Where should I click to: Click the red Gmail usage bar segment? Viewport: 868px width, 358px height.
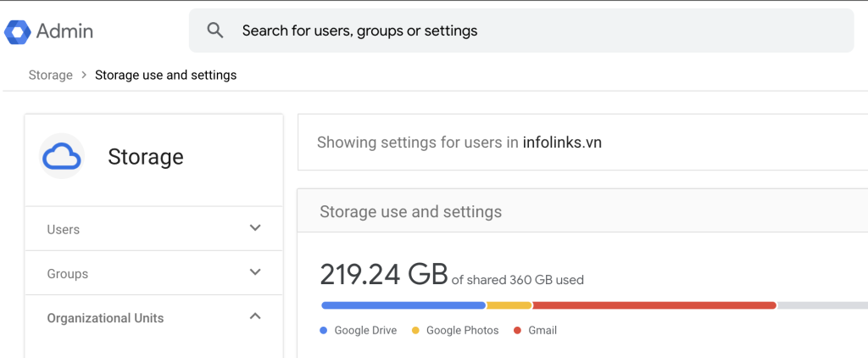pyautogui.click(x=654, y=305)
